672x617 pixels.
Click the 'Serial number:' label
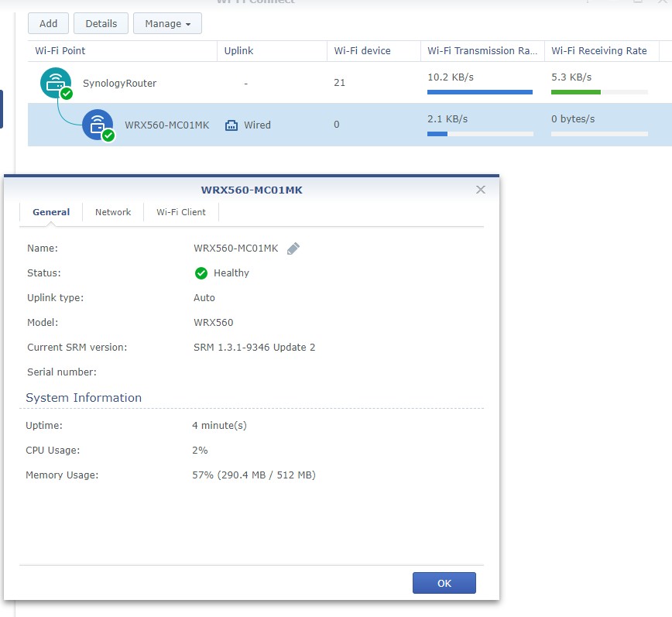click(62, 372)
